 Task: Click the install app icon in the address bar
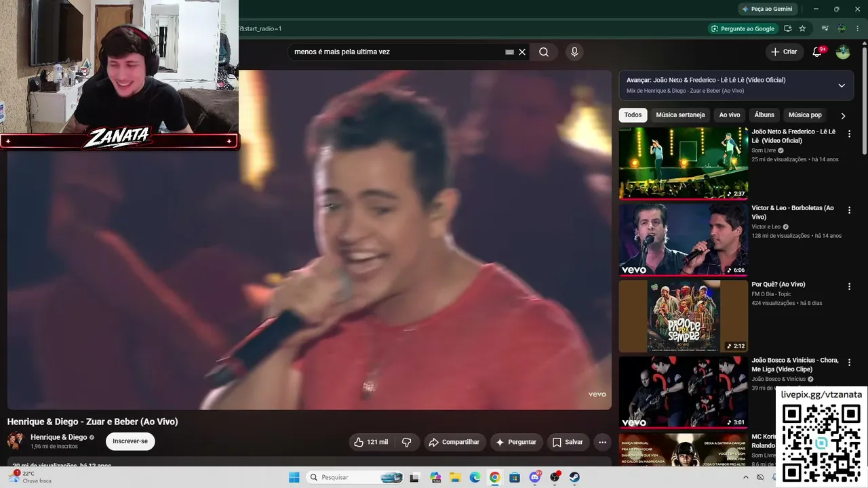(787, 28)
